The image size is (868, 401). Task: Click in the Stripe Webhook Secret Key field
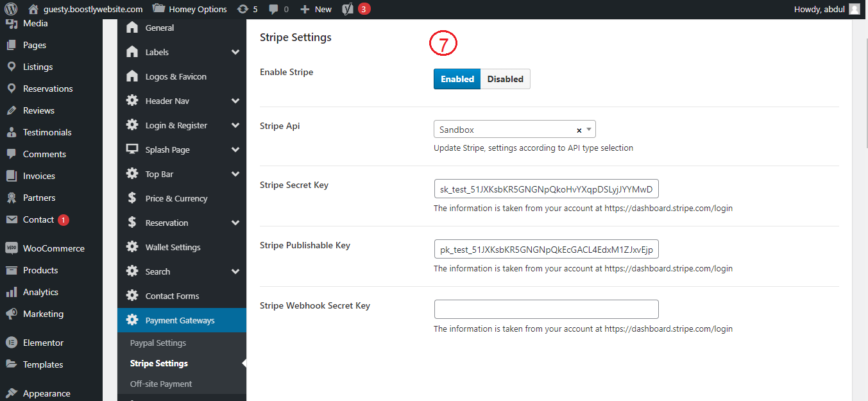point(547,309)
